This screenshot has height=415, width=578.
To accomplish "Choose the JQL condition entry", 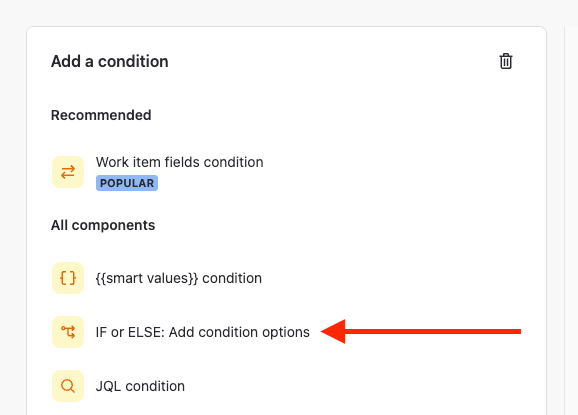I will tap(140, 386).
